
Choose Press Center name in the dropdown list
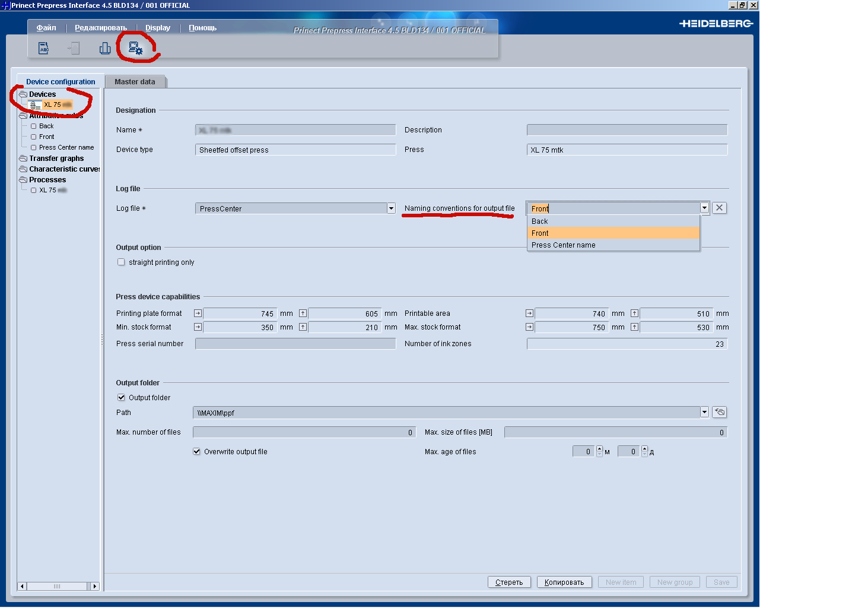613,245
